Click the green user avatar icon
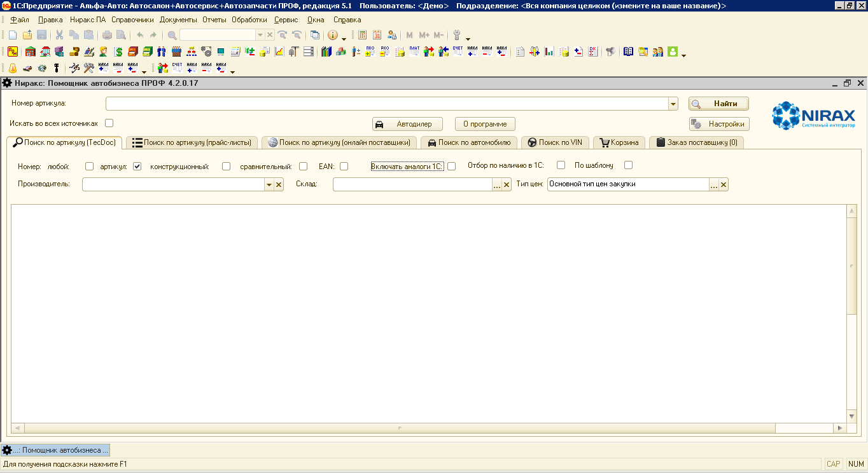This screenshot has height=473, width=868. [x=673, y=51]
